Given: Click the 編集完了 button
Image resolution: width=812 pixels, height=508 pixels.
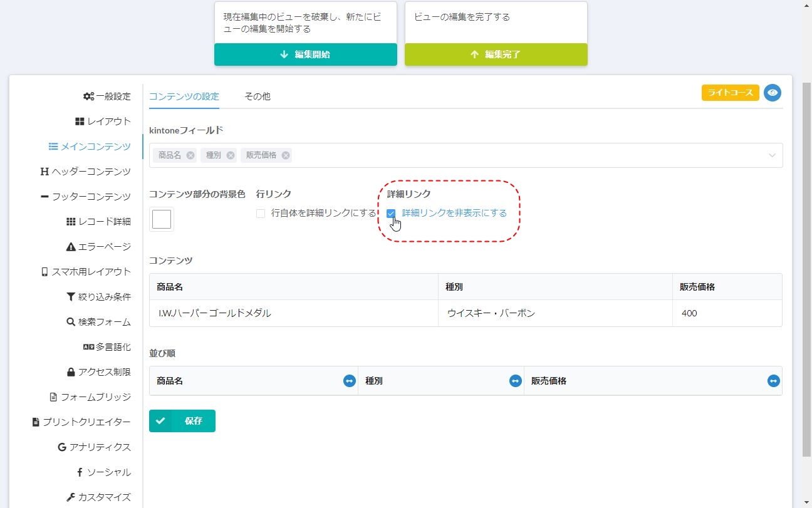Looking at the screenshot, I should tap(496, 54).
